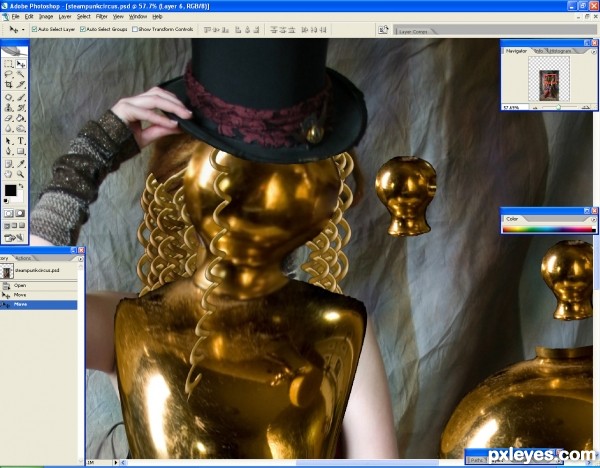Toggle the File Browser icon in options bar

click(383, 29)
